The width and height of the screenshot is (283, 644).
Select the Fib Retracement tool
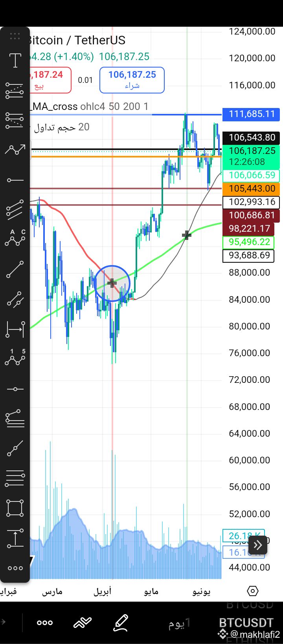coord(15,478)
